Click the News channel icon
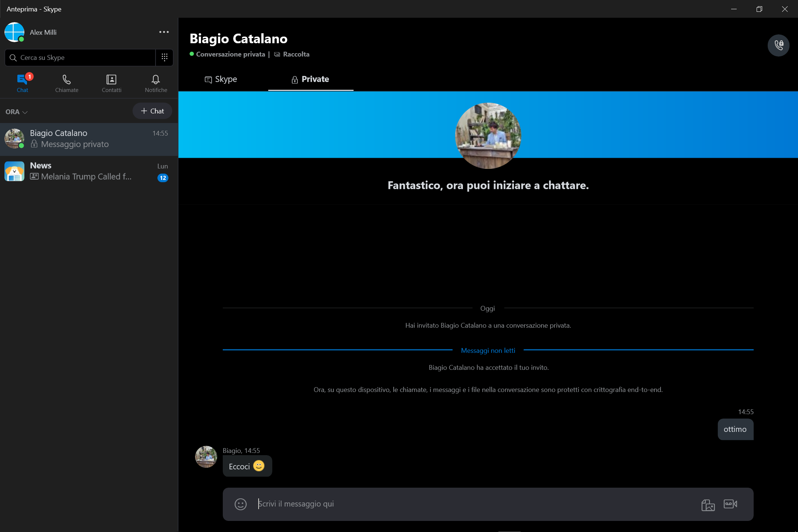798x532 pixels. pyautogui.click(x=14, y=171)
